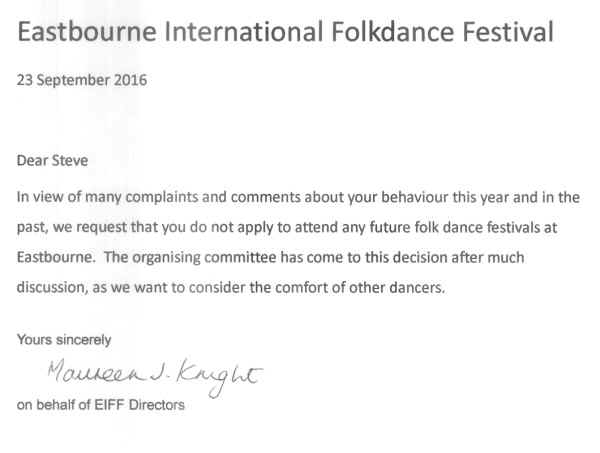Click the year 2016 in the date

[130, 80]
